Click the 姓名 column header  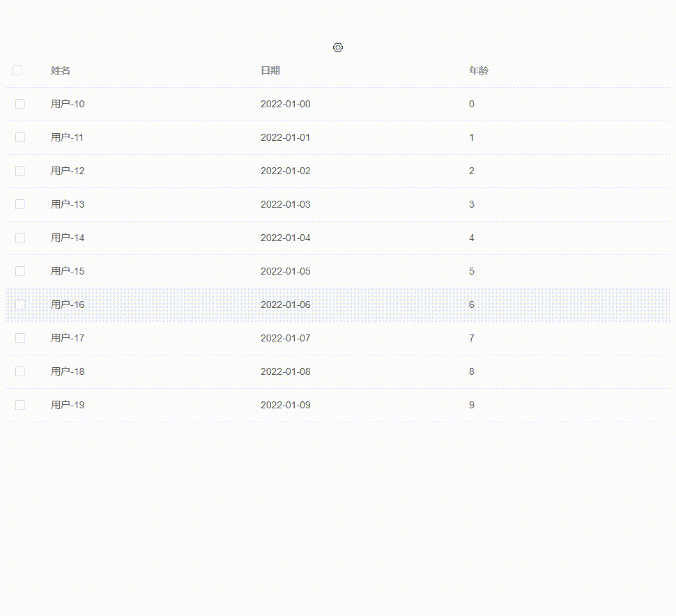click(x=61, y=70)
